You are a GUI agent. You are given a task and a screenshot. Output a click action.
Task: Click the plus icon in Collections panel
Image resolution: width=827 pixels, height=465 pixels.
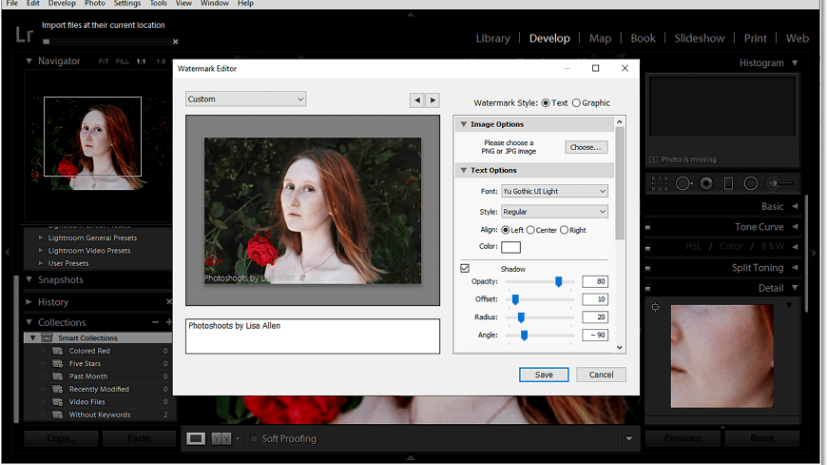tap(168, 322)
